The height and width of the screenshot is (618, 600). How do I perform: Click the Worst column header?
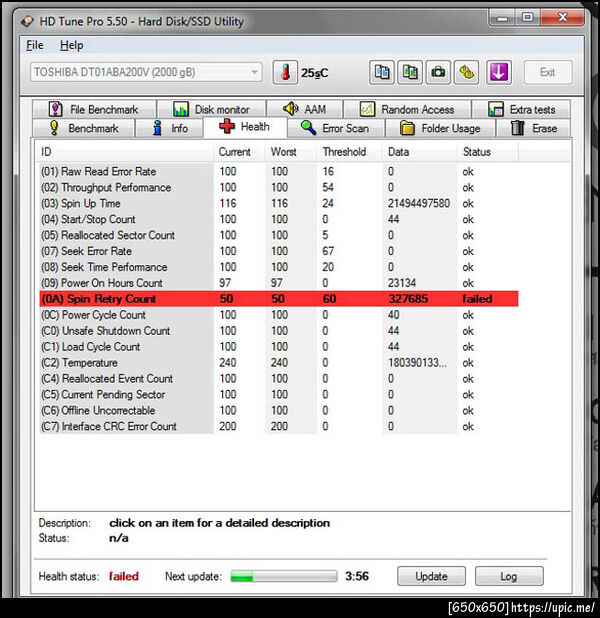(x=291, y=152)
